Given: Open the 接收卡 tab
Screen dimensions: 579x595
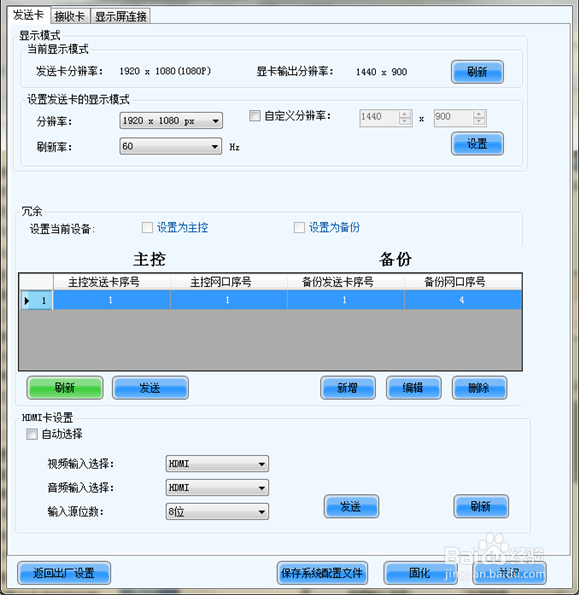Looking at the screenshot, I should [70, 16].
